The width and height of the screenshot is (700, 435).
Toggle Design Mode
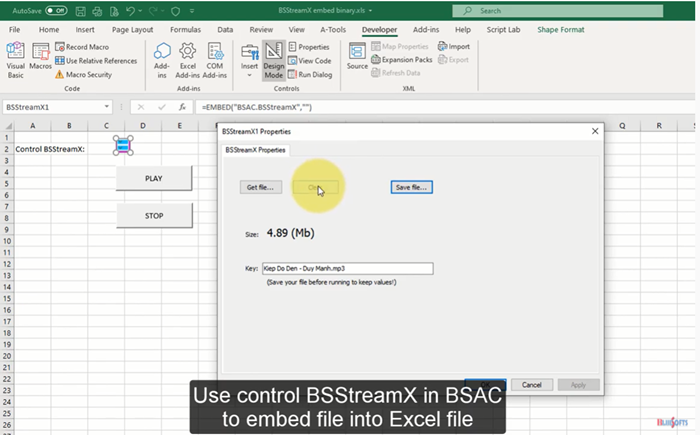(x=274, y=60)
